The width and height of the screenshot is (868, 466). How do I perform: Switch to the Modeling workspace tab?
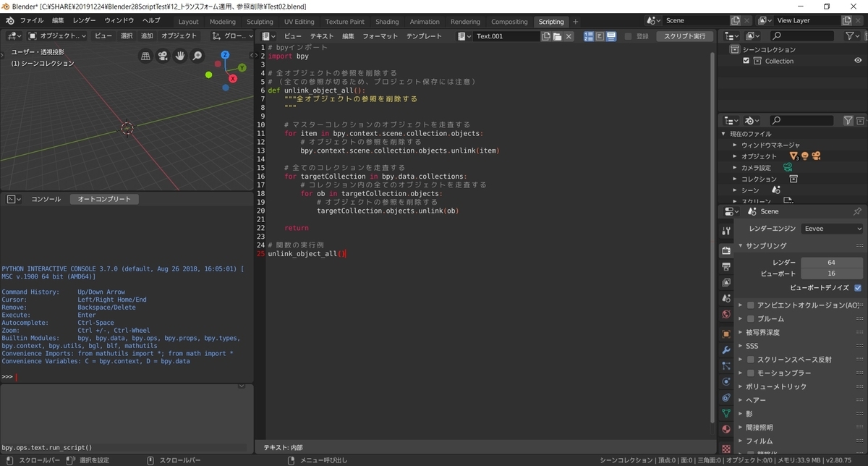(223, 22)
